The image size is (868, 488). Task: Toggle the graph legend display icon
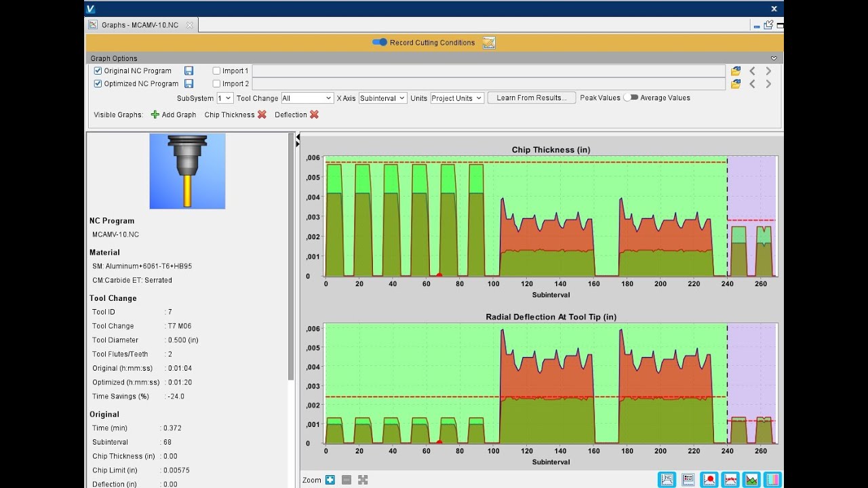[x=688, y=479]
